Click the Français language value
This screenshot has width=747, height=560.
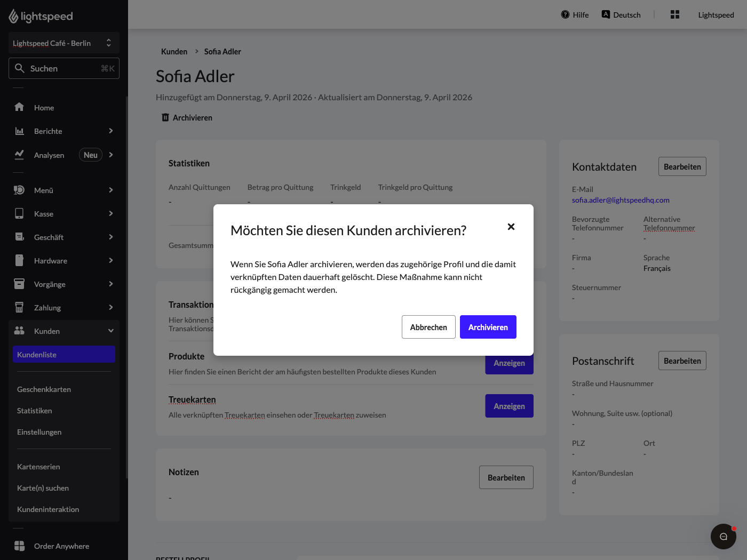point(657,268)
